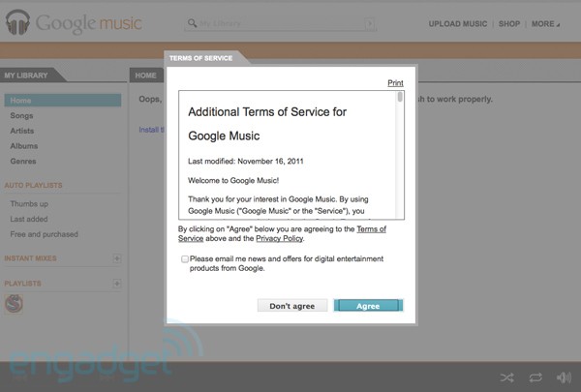This screenshot has height=392, width=581.
Task: Click the AUTO PLAYLISTS section heading
Action: point(33,185)
